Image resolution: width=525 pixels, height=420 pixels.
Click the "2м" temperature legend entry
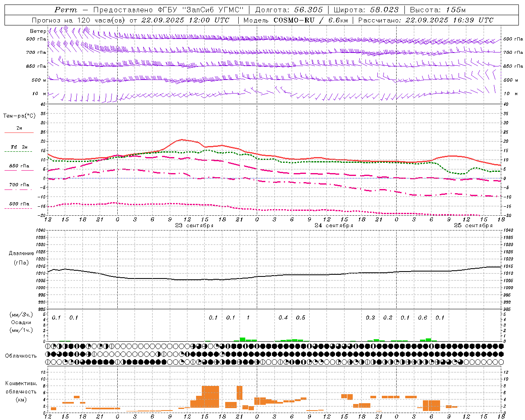coord(19,128)
